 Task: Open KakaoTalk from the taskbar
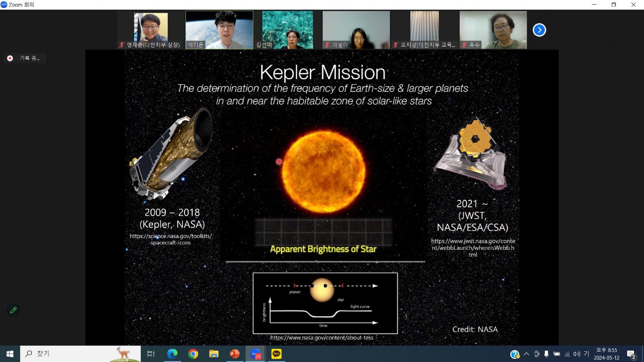276,354
